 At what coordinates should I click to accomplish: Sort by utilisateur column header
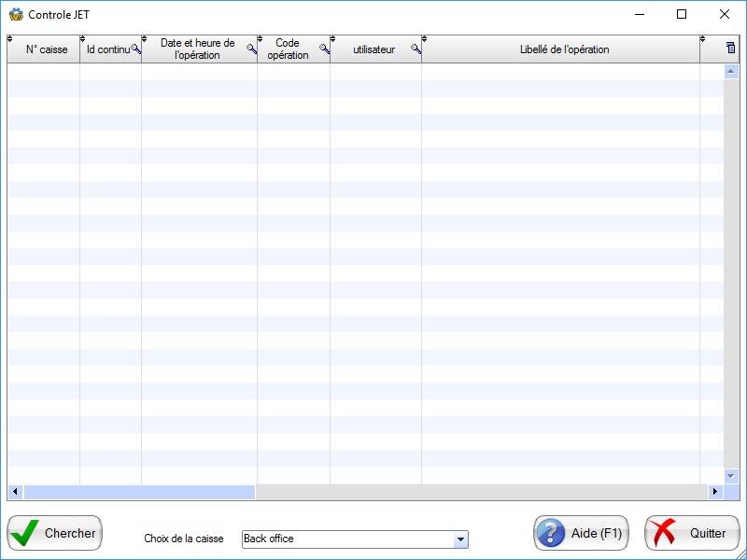pos(373,49)
